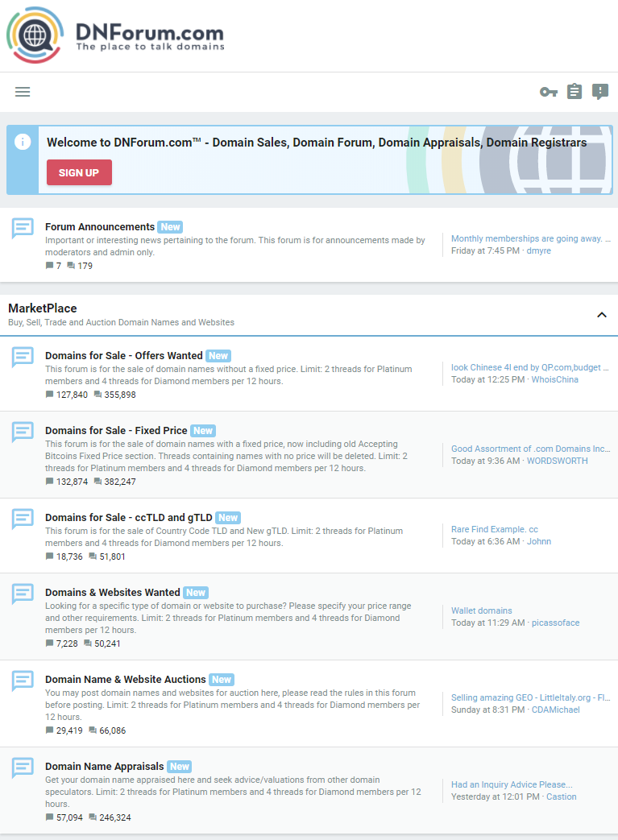
Task: View user CDAMichael's profile
Action: click(555, 710)
